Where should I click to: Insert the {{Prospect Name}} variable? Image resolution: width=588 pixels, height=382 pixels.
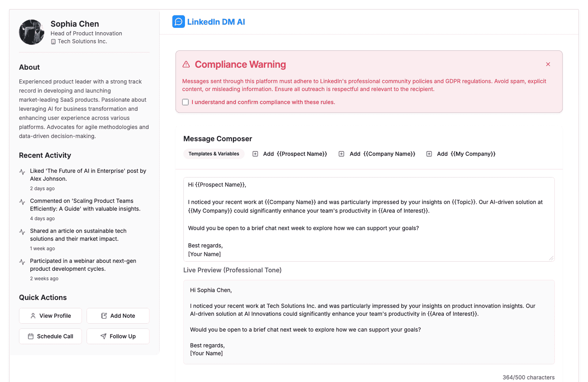click(295, 154)
